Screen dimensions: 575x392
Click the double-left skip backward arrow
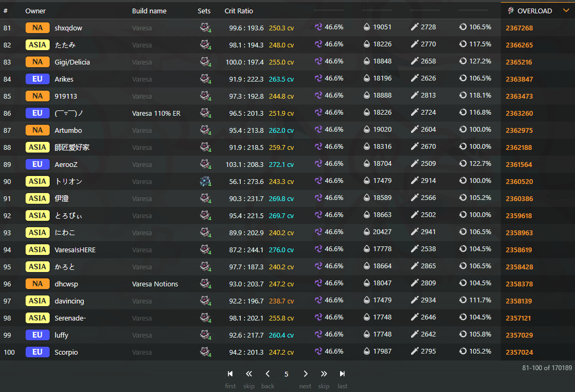click(x=249, y=374)
